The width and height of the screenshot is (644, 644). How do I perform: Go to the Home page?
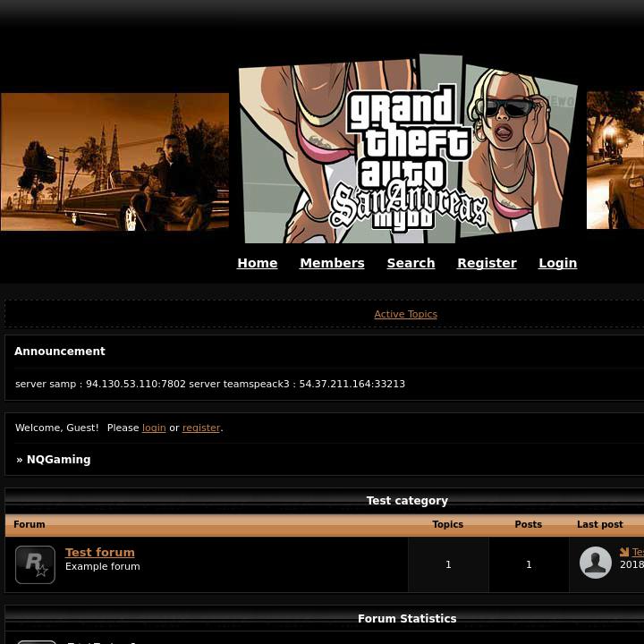click(257, 263)
